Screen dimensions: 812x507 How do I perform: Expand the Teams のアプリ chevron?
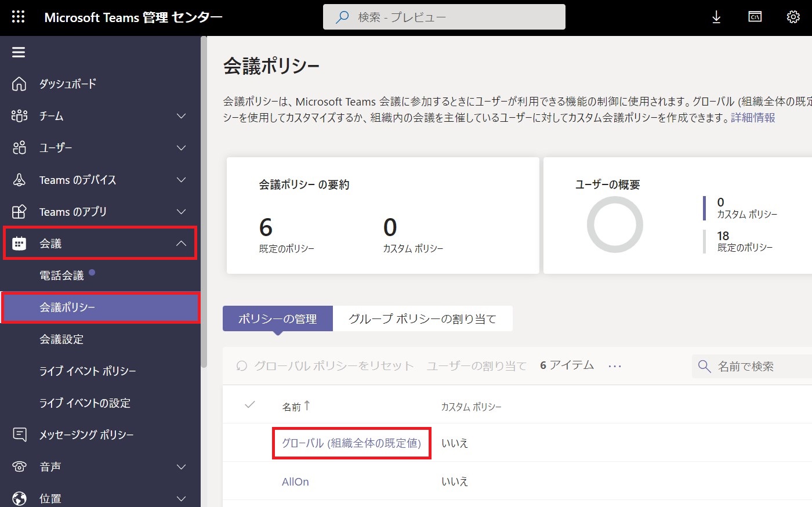point(181,212)
